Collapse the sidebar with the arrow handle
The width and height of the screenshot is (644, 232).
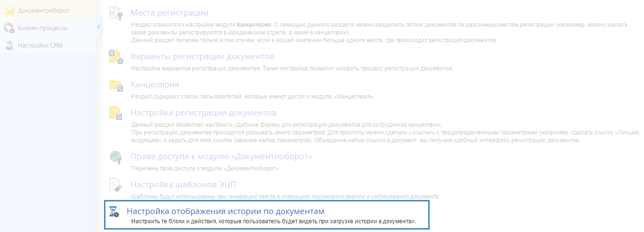pos(99,27)
